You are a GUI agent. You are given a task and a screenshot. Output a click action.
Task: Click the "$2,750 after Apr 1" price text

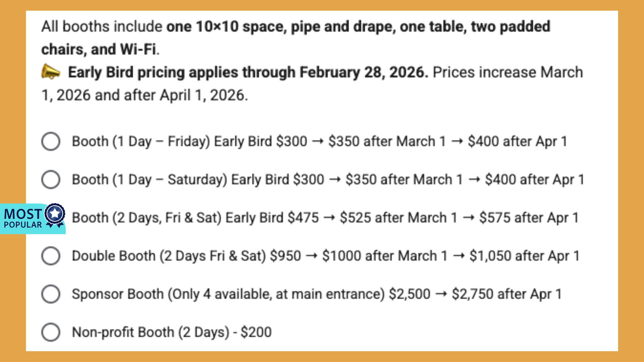(x=507, y=294)
